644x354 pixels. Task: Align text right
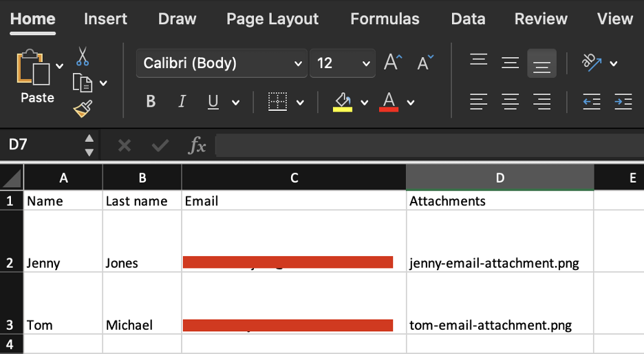[541, 101]
